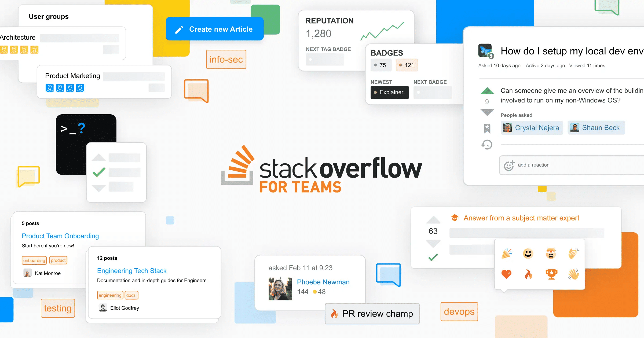Click the 'Answer from a subject matter expert' label
Viewport: 644px width, 338px height.
coord(521,218)
